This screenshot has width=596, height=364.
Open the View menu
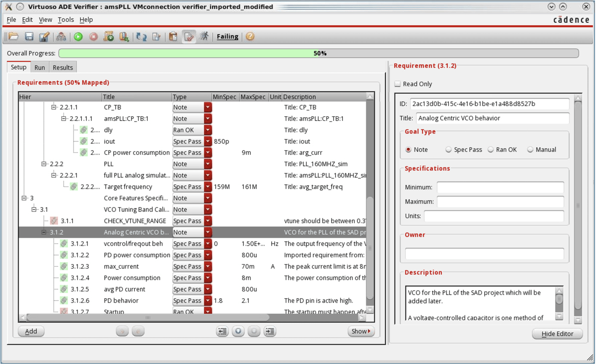click(x=45, y=20)
